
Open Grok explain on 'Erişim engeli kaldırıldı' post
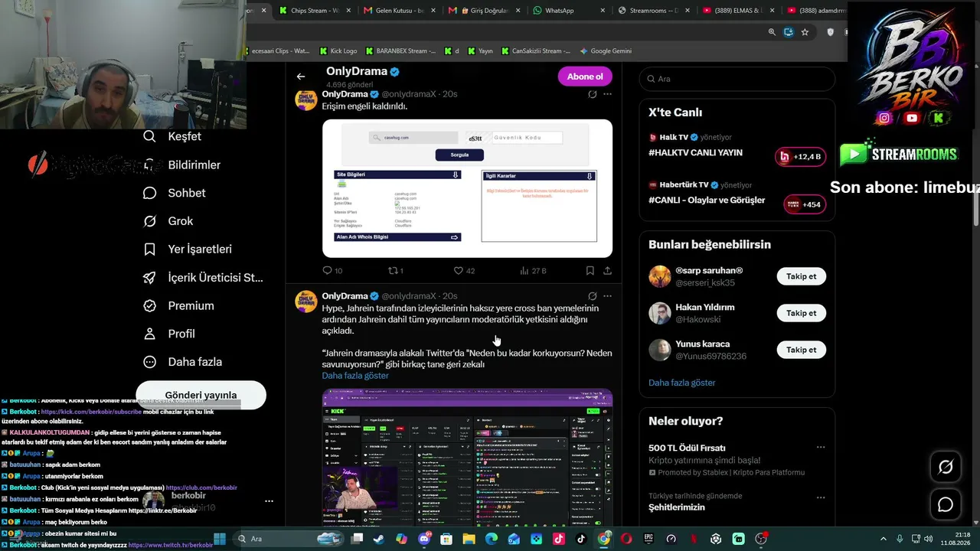pos(592,94)
